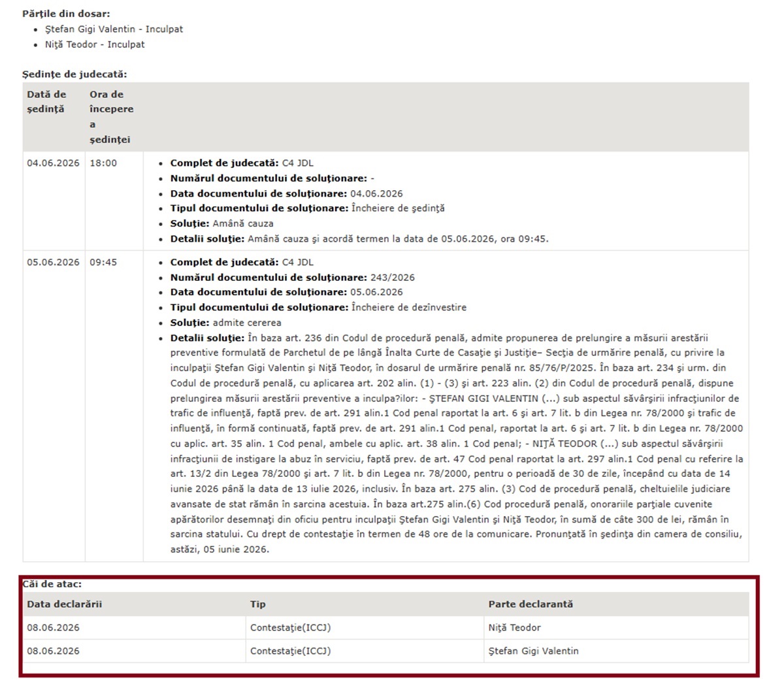Click the Soluție: admite cererea line

pyautogui.click(x=226, y=323)
